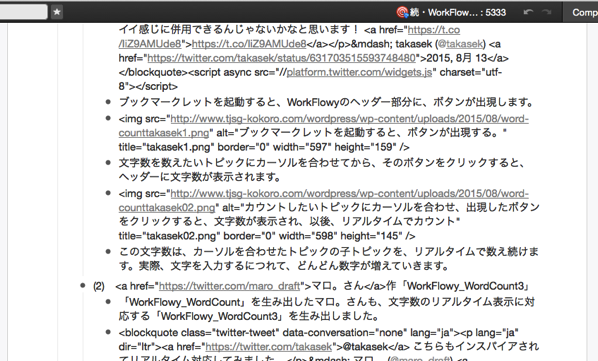Click the bullet for 'ブックマークレットを起動すると、WorkFlowyの…'
The image size is (598, 361).
point(108,102)
